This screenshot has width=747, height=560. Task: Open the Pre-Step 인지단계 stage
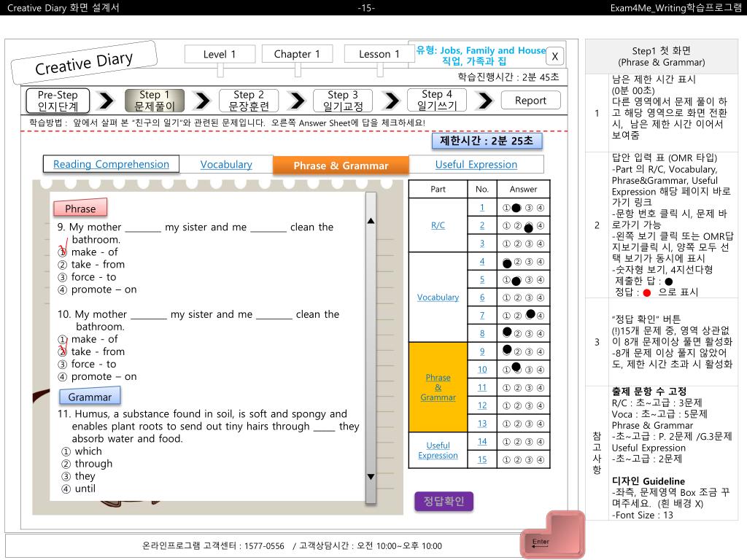click(58, 101)
